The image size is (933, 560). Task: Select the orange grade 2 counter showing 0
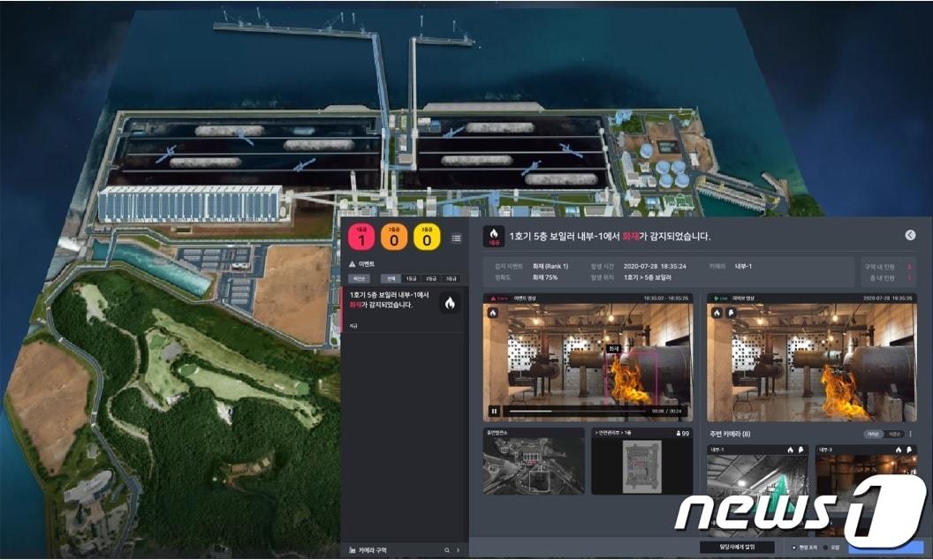(394, 238)
